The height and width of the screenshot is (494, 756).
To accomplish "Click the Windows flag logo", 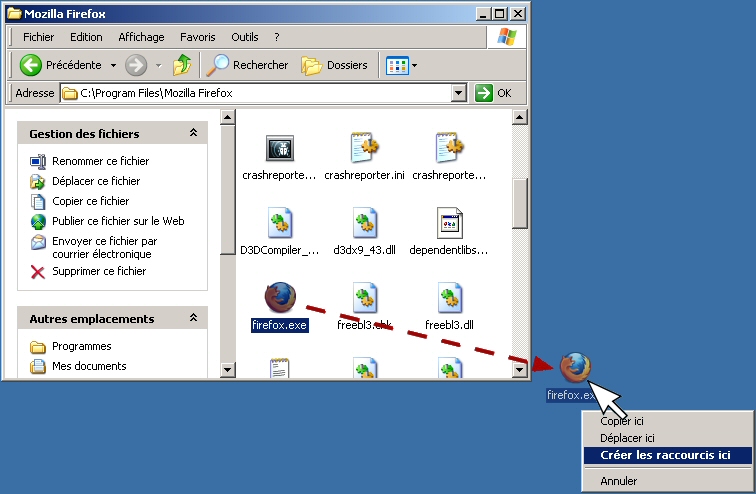I will 506,37.
